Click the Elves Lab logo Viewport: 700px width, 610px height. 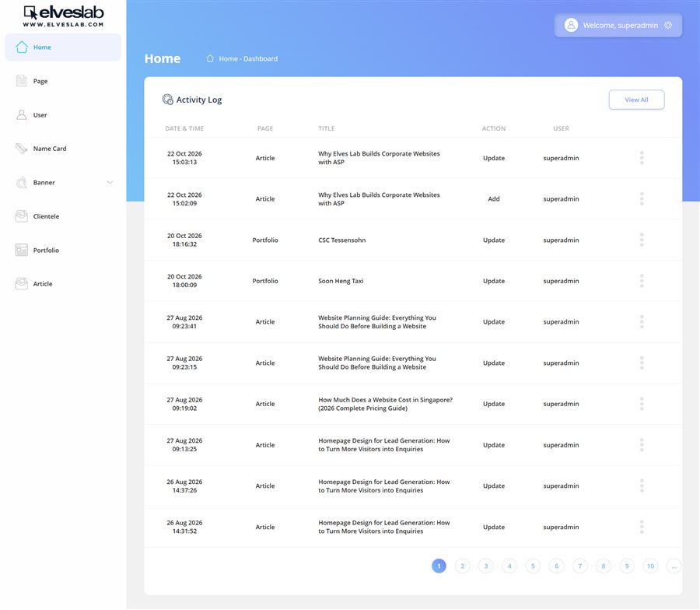[64, 16]
